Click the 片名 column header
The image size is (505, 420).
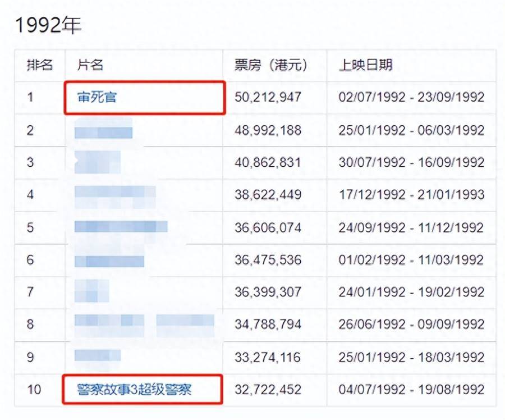point(90,65)
